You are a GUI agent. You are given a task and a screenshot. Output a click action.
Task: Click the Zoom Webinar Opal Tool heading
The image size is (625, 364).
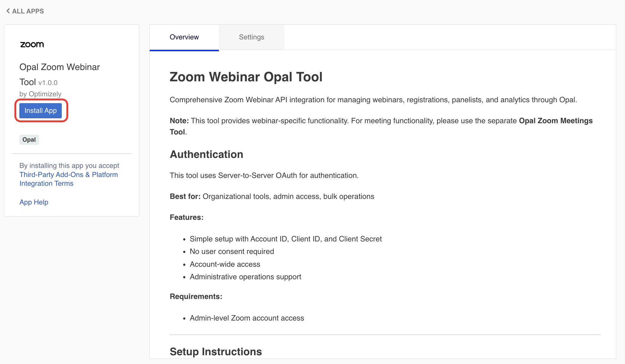(x=246, y=77)
